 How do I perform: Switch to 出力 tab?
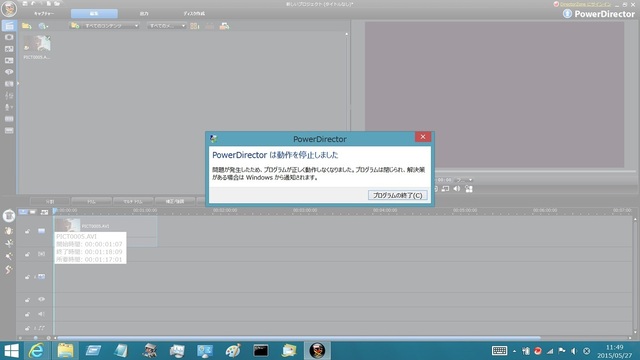click(x=144, y=13)
